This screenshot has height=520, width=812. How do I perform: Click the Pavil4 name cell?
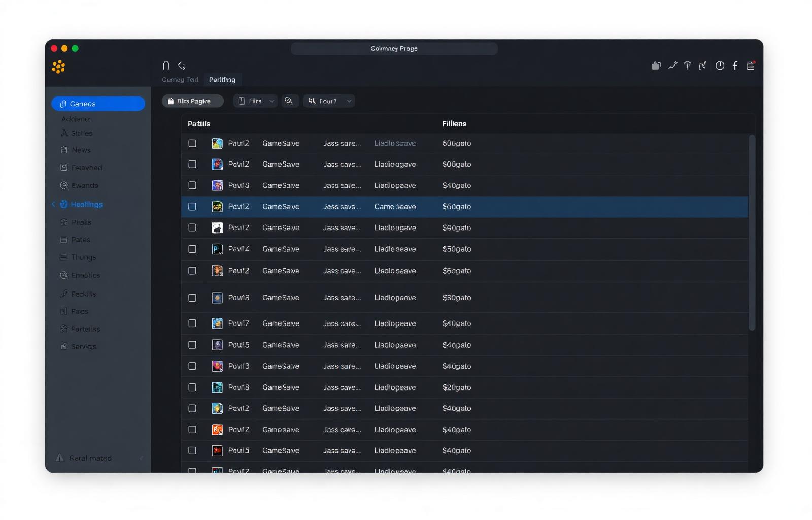tap(239, 249)
